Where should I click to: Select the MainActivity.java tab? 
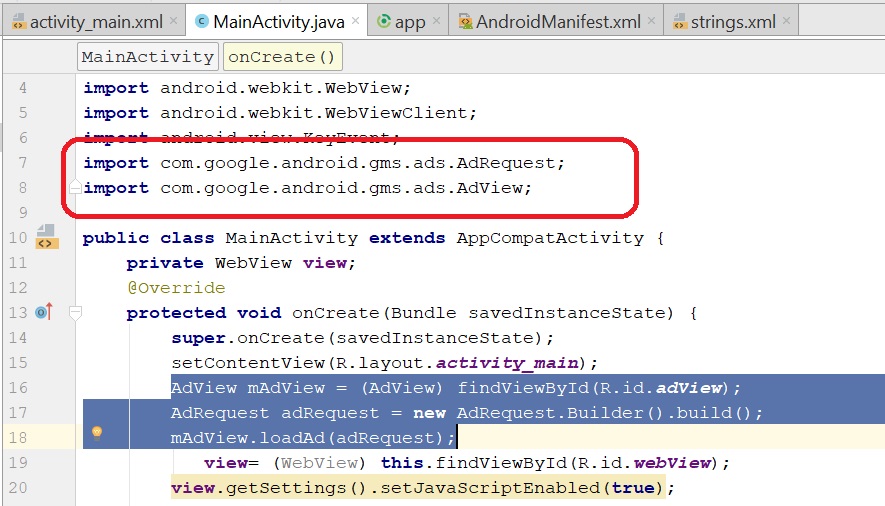coord(278,21)
